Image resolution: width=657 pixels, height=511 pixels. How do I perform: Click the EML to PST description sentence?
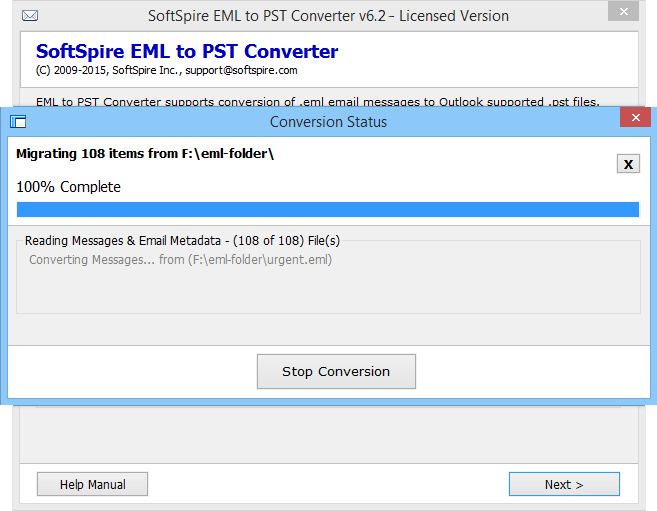coord(318,102)
